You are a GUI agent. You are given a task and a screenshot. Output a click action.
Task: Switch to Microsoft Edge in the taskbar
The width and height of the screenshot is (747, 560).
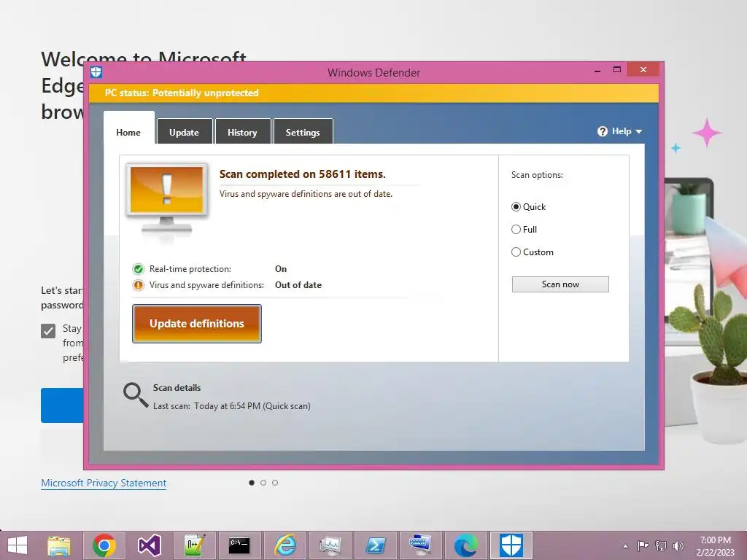click(x=465, y=545)
